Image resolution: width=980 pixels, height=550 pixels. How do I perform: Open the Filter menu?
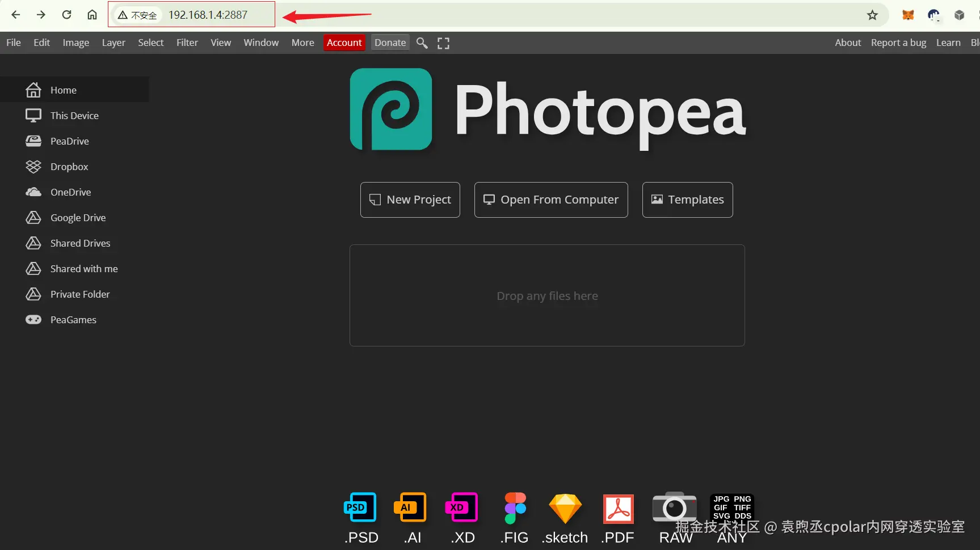tap(187, 43)
